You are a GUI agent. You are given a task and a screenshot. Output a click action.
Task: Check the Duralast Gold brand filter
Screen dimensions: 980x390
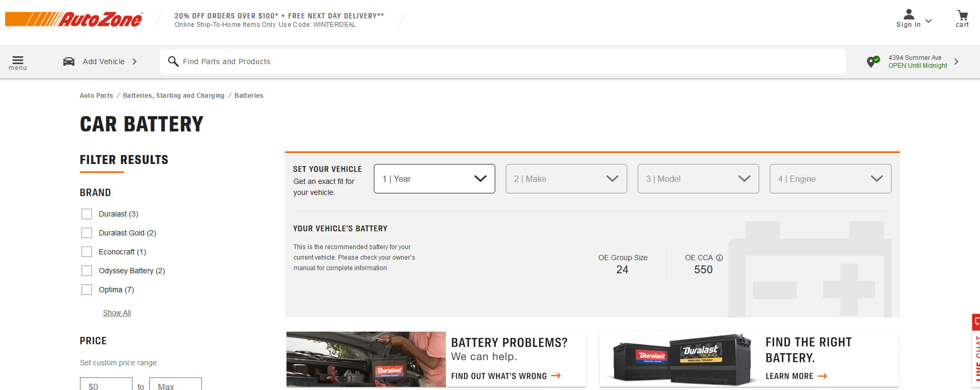click(x=87, y=233)
